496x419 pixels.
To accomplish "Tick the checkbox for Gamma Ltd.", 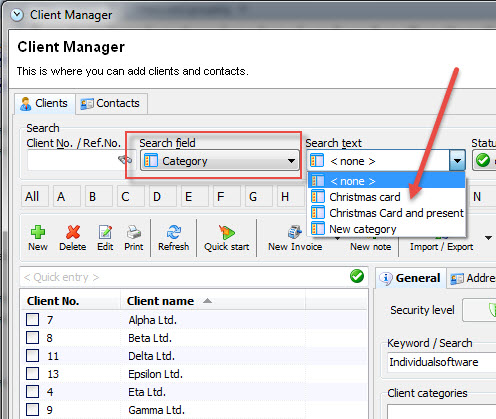I will tap(32, 409).
